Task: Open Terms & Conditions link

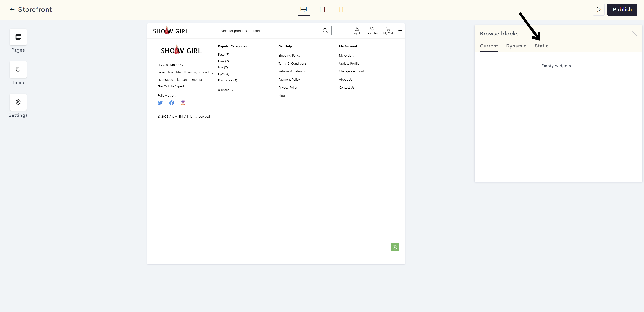Action: (x=292, y=63)
